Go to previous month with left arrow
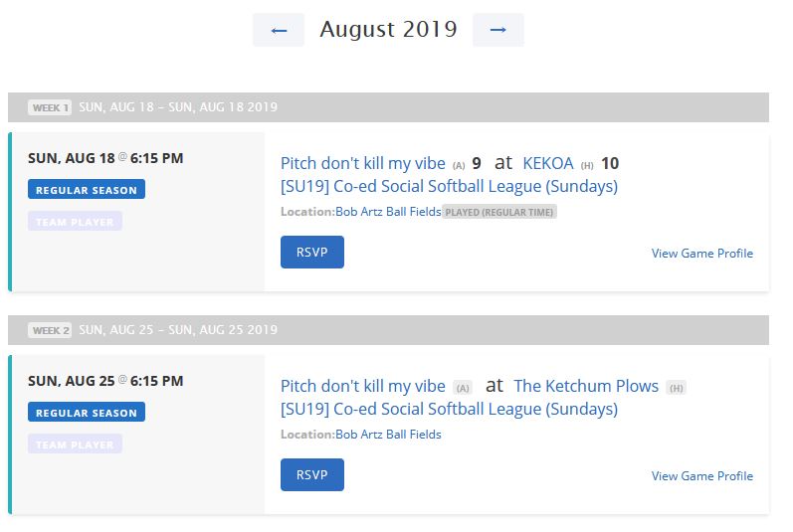This screenshot has width=793, height=532. click(x=279, y=30)
